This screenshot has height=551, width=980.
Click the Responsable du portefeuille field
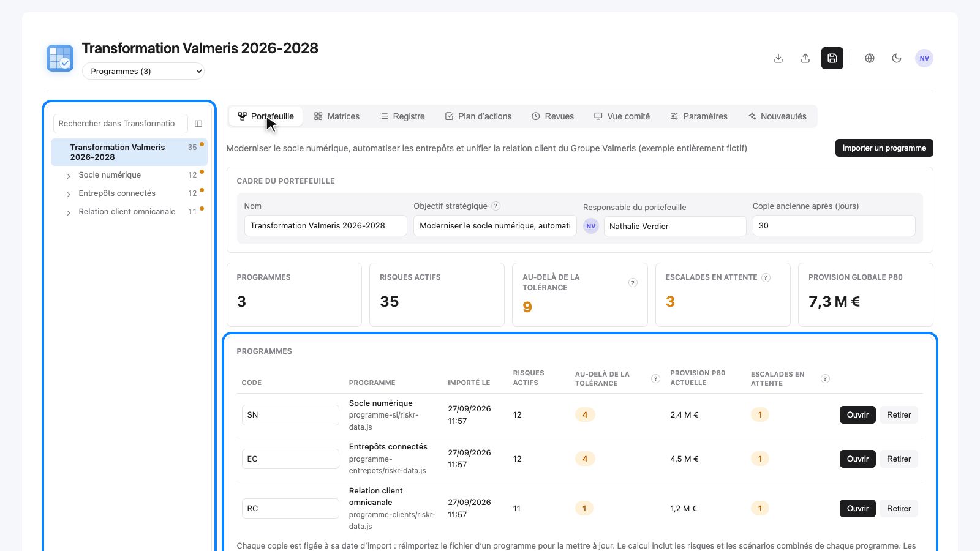pyautogui.click(x=675, y=226)
